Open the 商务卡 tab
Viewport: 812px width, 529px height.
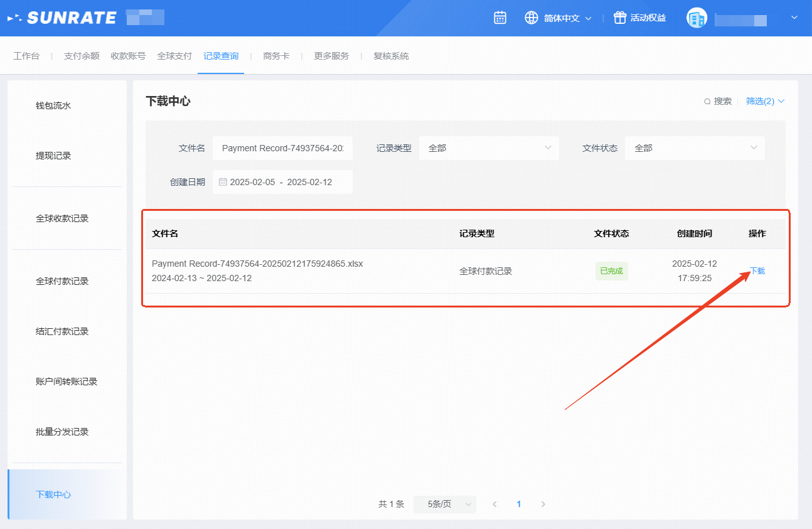276,56
